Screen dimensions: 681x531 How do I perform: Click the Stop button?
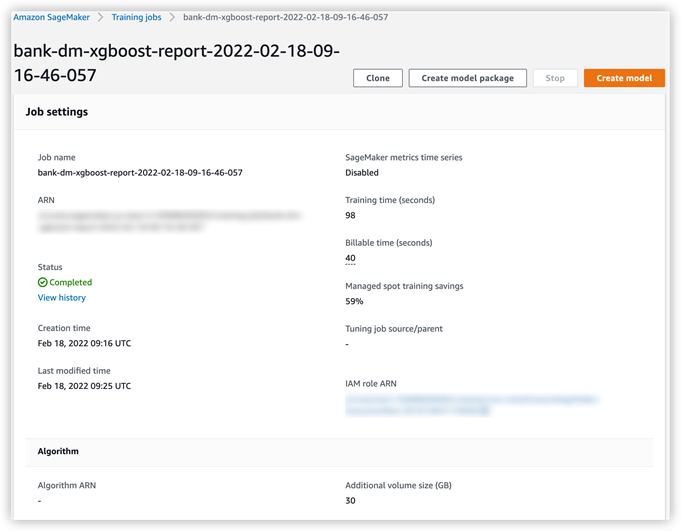555,78
